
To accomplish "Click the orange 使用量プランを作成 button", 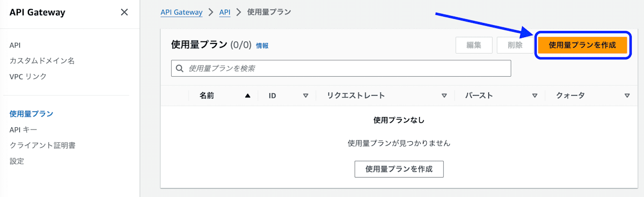I will [582, 45].
